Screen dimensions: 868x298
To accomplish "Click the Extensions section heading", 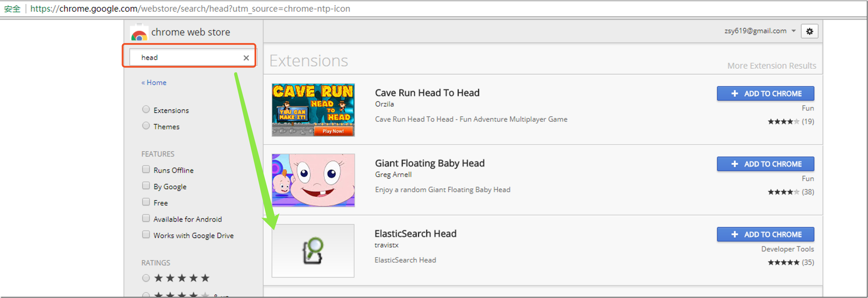I will 308,61.
